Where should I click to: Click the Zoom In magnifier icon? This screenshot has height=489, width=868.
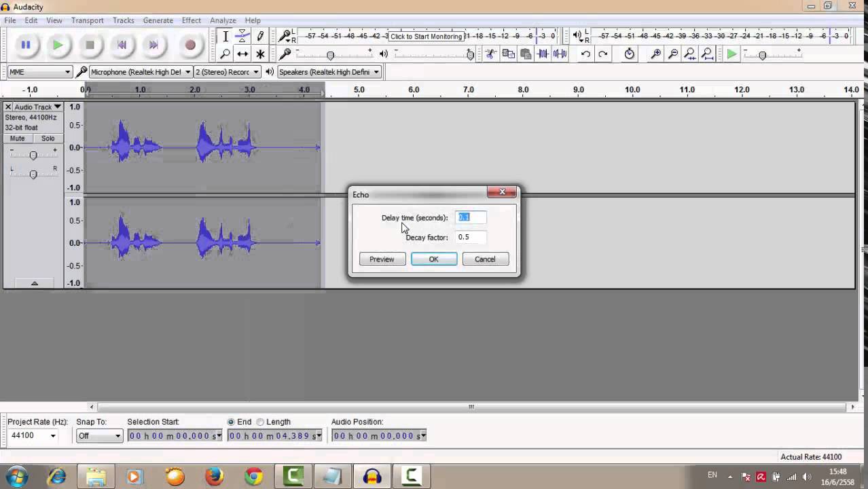tap(656, 54)
